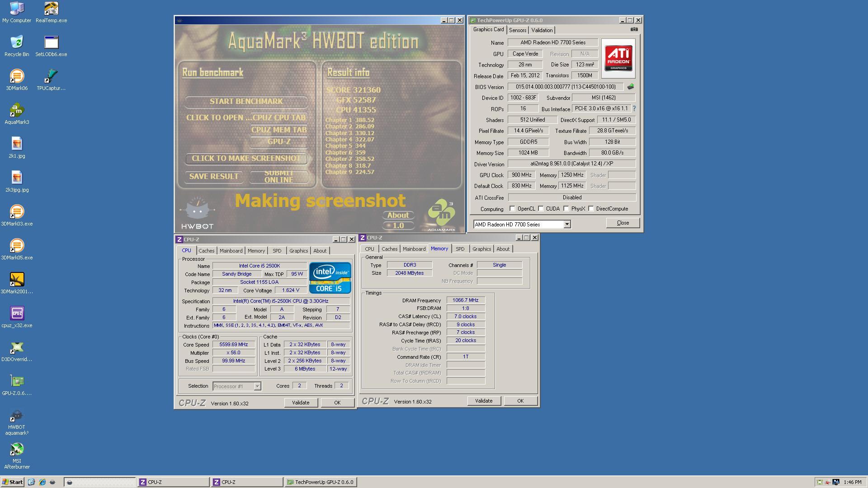Select TechPowerUp GPU-Z taskbar button
Viewport: 868px width, 488px height.
pos(321,482)
